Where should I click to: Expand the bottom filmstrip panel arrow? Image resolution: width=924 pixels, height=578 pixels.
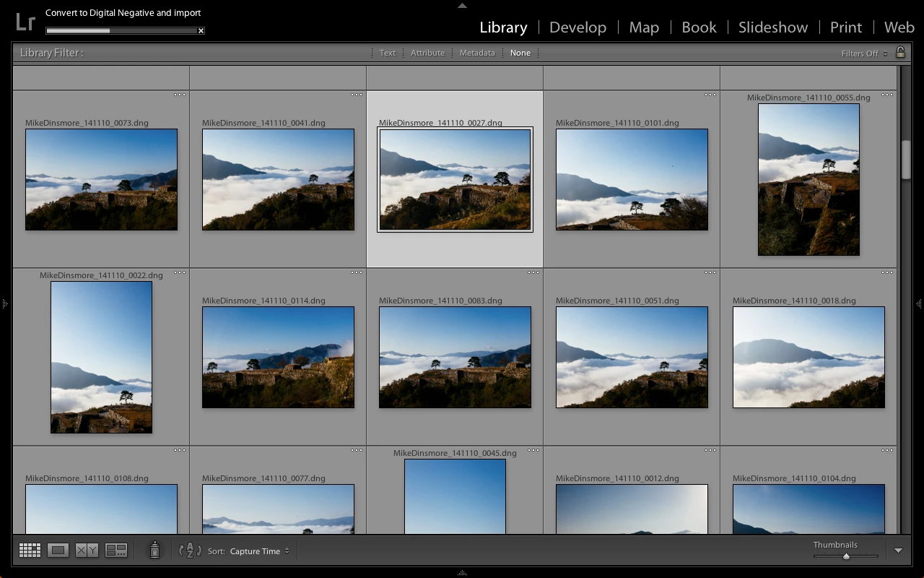(x=462, y=573)
